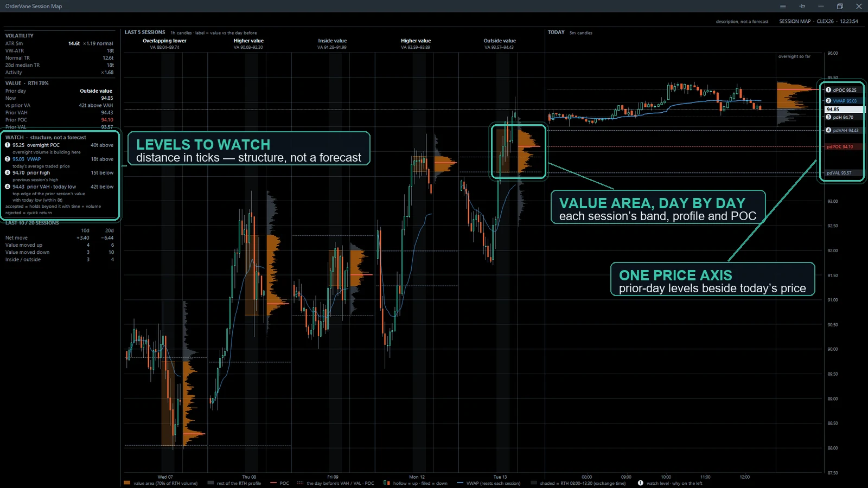Click the 12:00 time axis label
Viewport: 868px width, 488px height.
tap(744, 477)
